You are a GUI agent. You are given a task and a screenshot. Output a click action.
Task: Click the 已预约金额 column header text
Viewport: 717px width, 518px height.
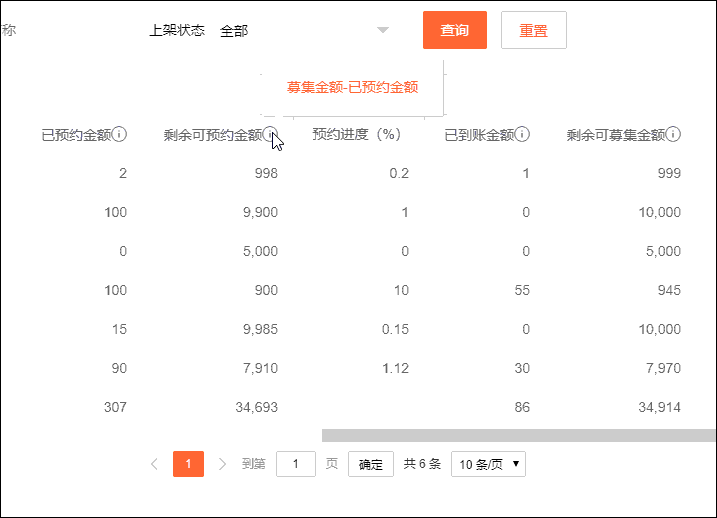click(x=76, y=134)
